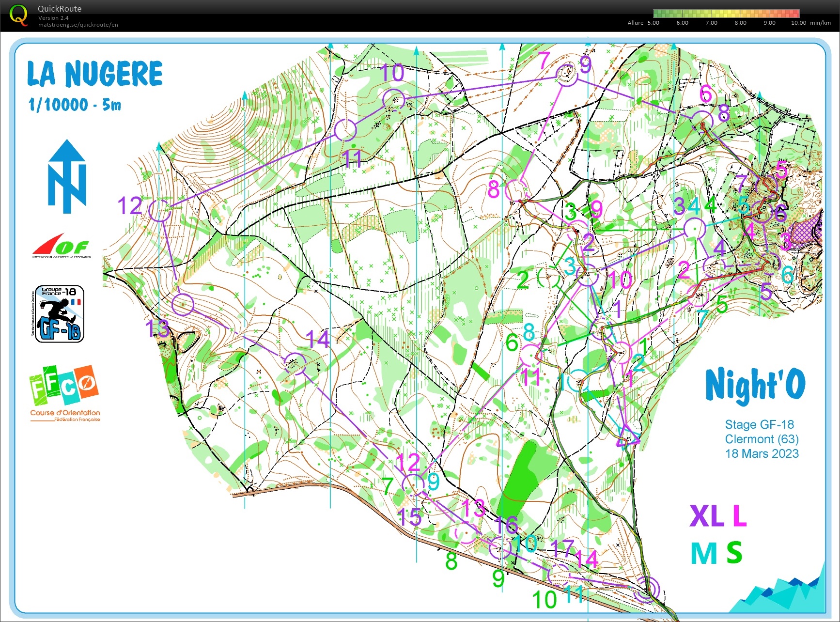This screenshot has height=622, width=840.
Task: Click the 'Stage GF-18' text
Action: click(759, 424)
